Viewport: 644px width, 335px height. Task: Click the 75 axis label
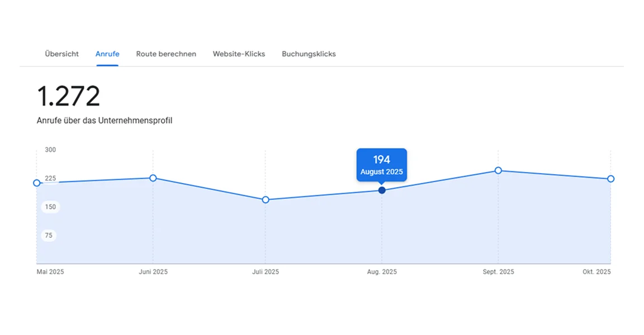click(x=49, y=235)
